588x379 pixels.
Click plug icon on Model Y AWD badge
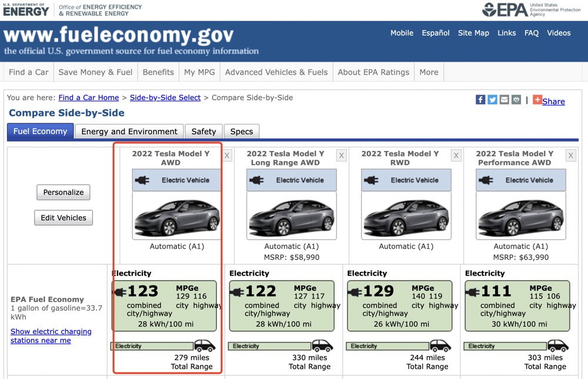click(142, 180)
